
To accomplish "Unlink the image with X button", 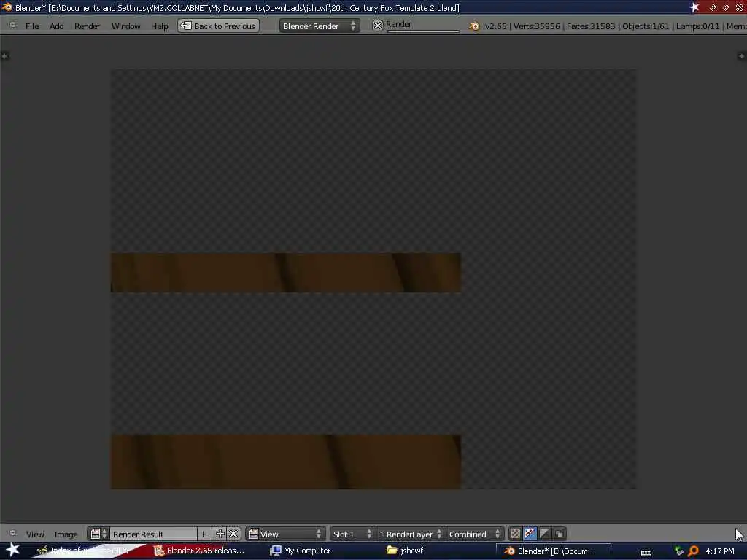I will [233, 534].
